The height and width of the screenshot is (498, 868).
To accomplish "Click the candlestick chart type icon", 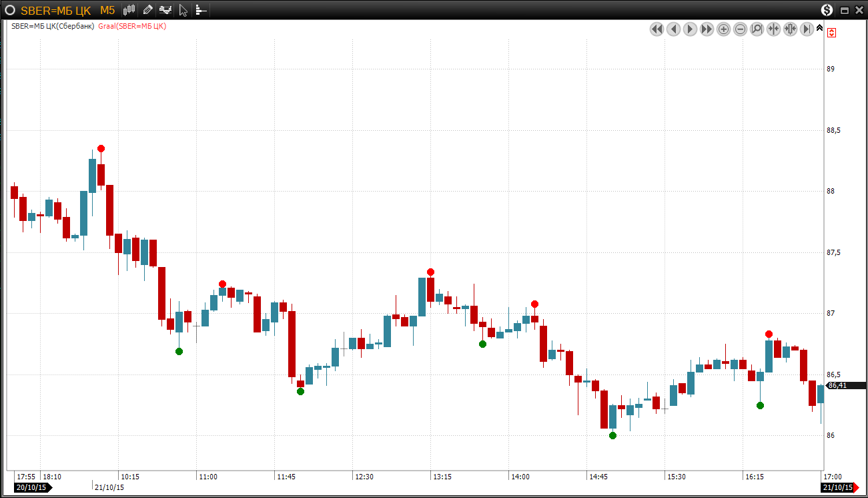I will click(x=129, y=10).
